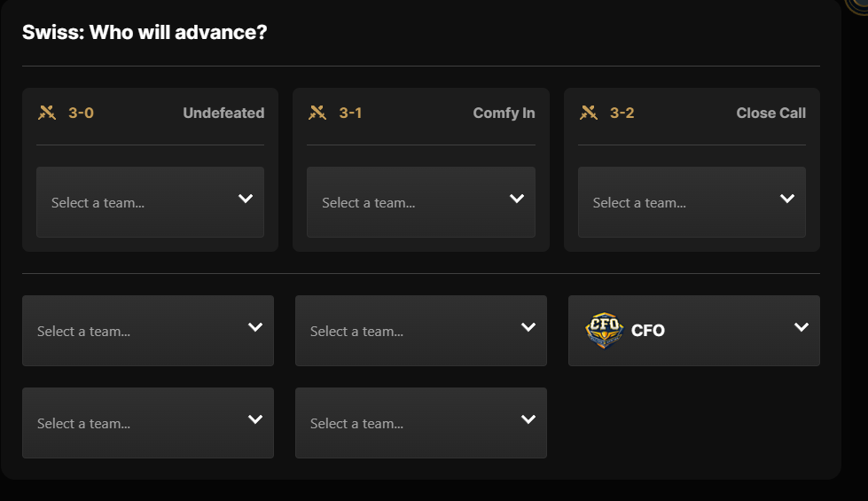The height and width of the screenshot is (501, 868).
Task: Click chevron arrow in Close Call selector
Action: coord(786,199)
